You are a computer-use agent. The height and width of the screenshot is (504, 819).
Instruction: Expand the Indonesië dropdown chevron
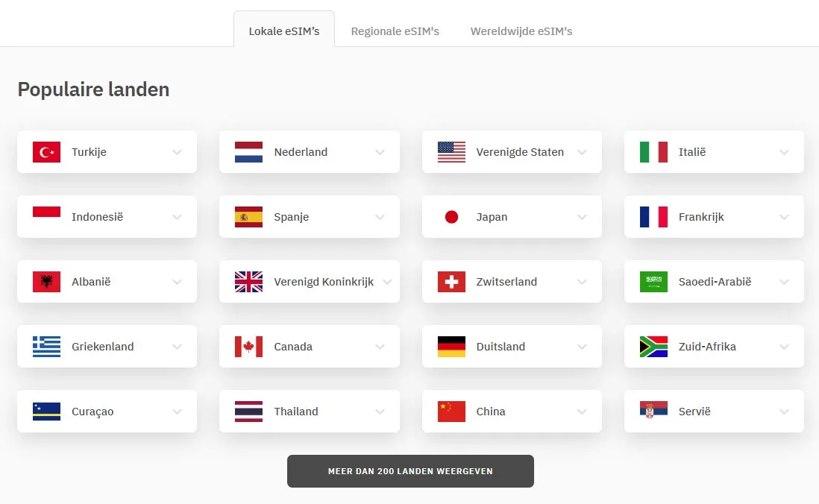pyautogui.click(x=177, y=217)
